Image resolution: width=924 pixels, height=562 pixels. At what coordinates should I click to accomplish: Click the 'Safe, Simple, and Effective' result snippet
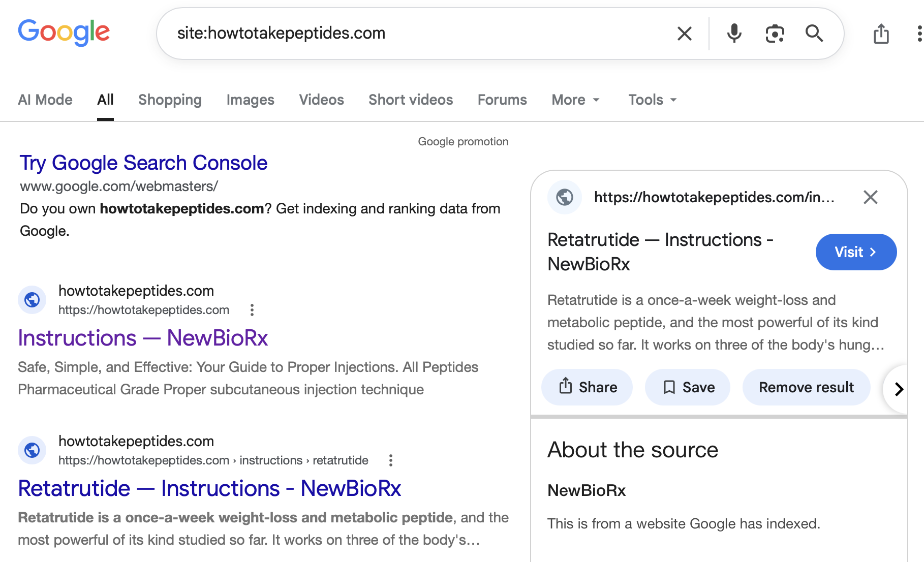248,378
